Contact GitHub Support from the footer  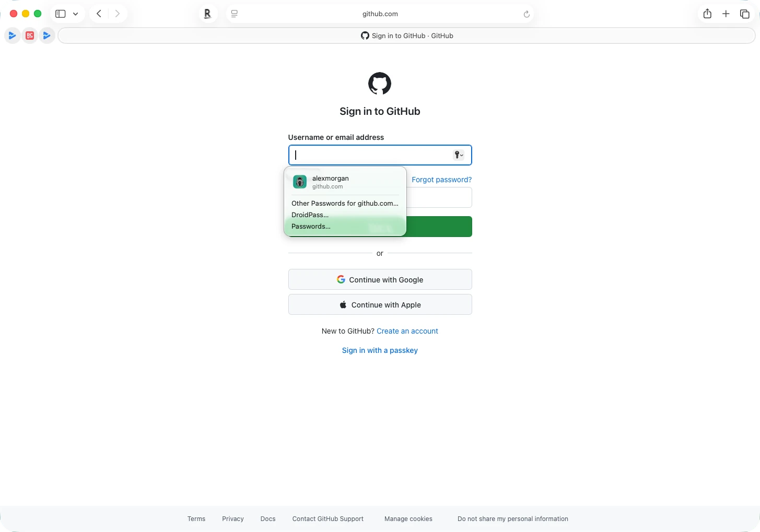click(328, 519)
